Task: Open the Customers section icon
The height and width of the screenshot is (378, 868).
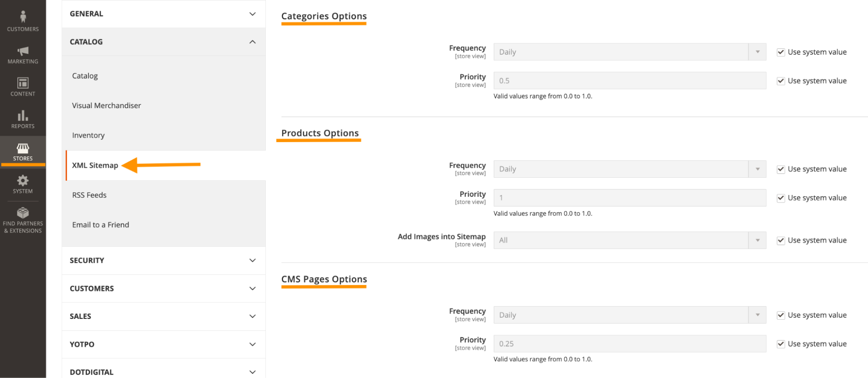Action: tap(22, 20)
